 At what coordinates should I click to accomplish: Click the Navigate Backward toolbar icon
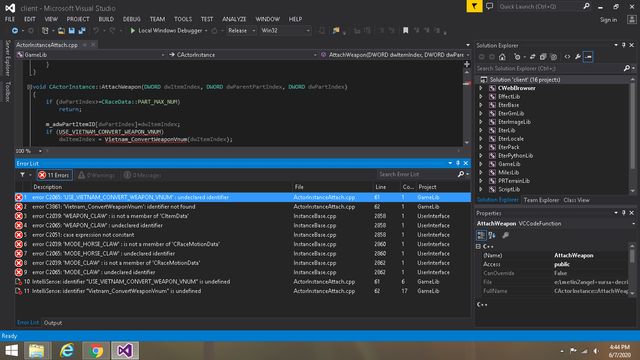coord(15,31)
